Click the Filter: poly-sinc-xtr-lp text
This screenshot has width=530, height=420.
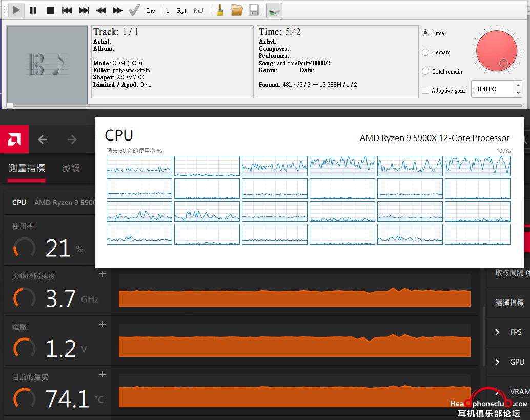point(121,70)
